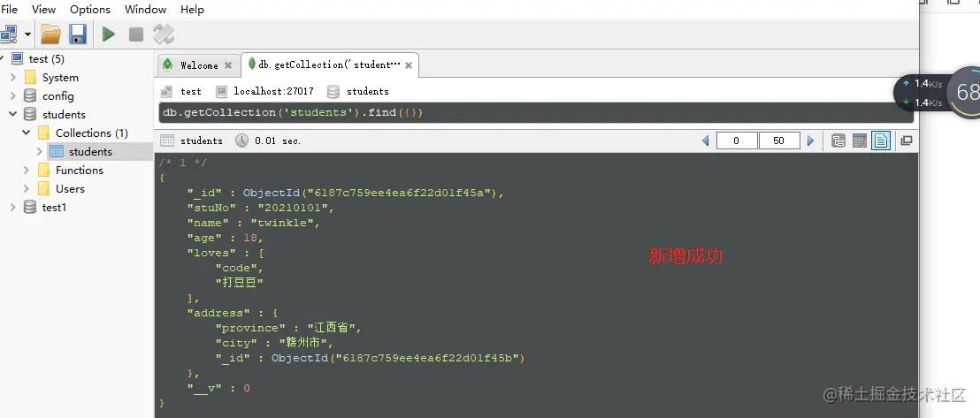This screenshot has width=980, height=418.
Task: Click the Open folder toolbar icon
Action: (x=50, y=34)
